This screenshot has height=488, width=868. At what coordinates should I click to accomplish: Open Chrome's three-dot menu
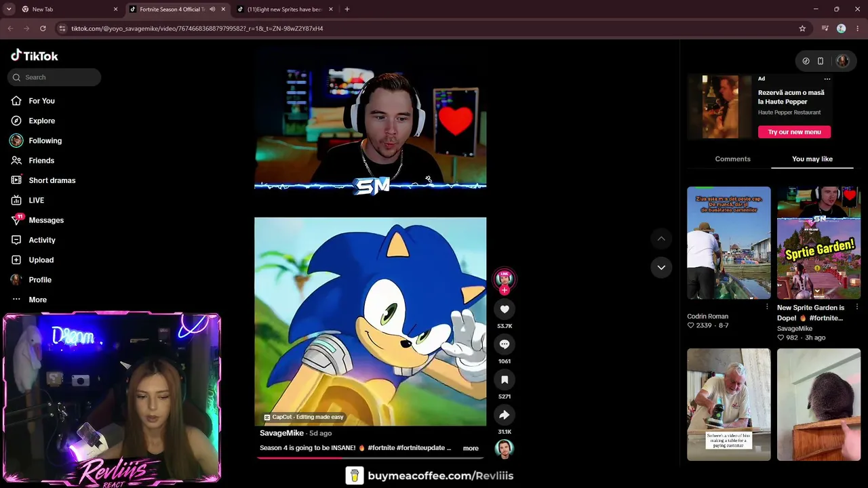[857, 28]
